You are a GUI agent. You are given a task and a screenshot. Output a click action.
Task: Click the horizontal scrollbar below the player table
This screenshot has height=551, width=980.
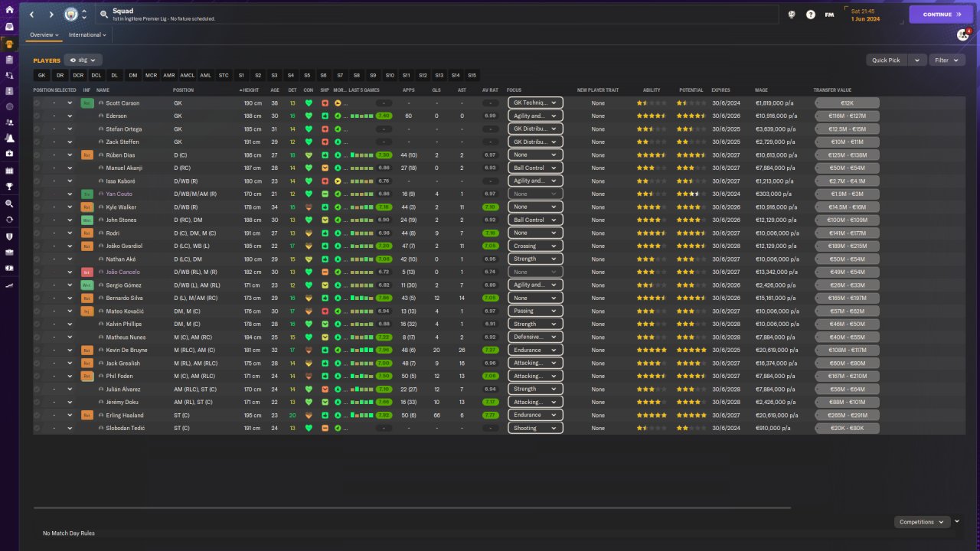tap(412, 507)
